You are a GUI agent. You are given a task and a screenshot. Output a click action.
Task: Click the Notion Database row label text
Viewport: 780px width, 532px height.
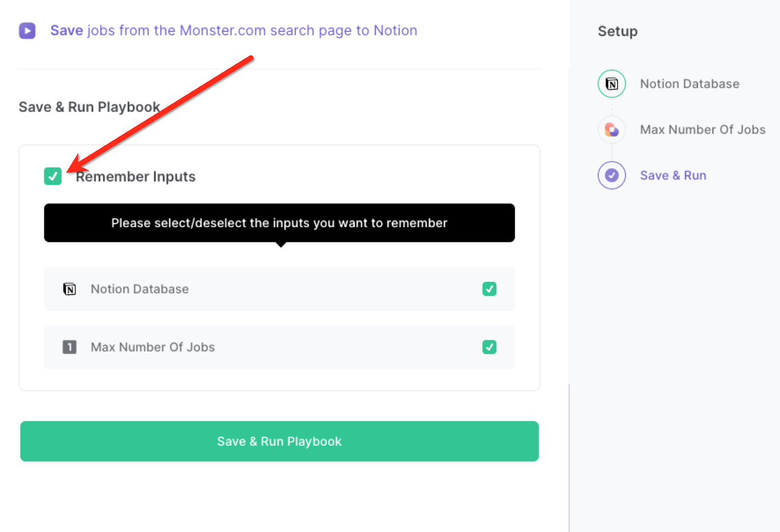[139, 289]
